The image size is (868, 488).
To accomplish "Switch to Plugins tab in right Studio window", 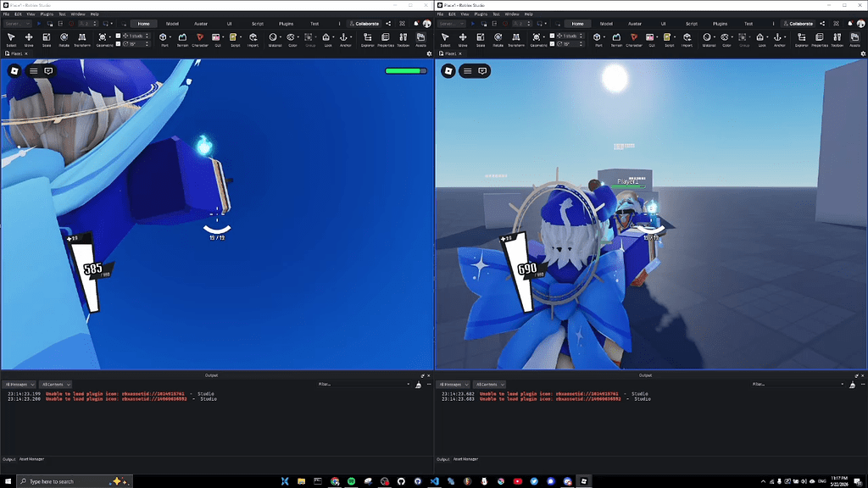I will [x=720, y=24].
